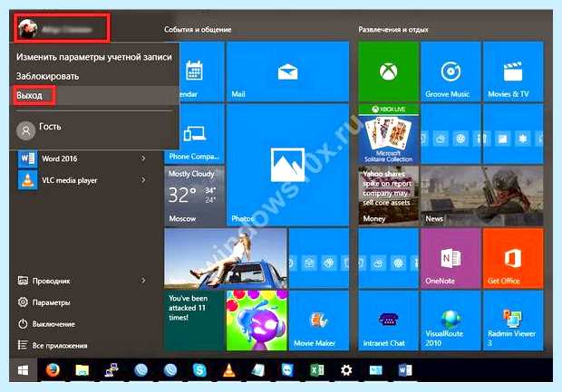Launch Movie Maker tile
Screen dimensions: 562x392
(x=319, y=320)
